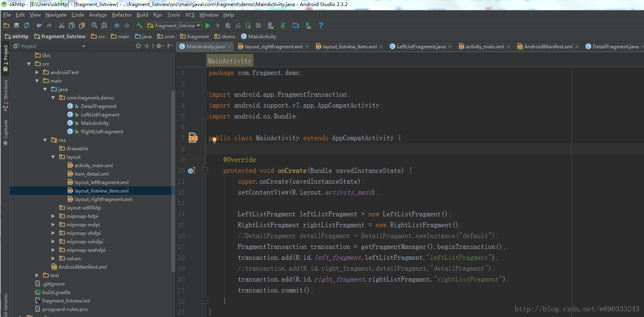Open the SDK Manager download icon
This screenshot has width=644, height=317.
click(308, 25)
